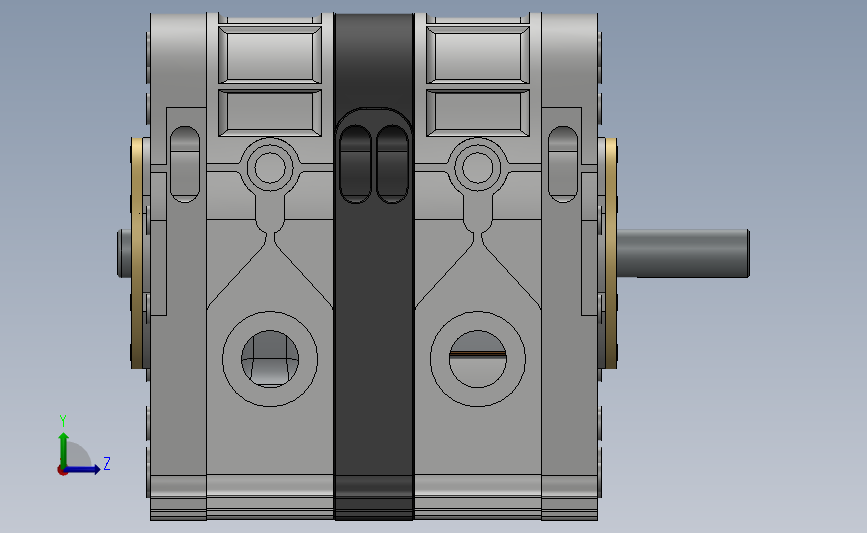Select the slotted round plug on right housing

point(478,359)
